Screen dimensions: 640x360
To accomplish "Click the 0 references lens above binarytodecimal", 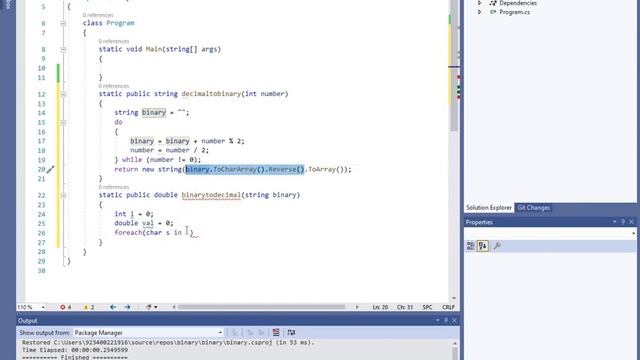I will click(113, 187).
